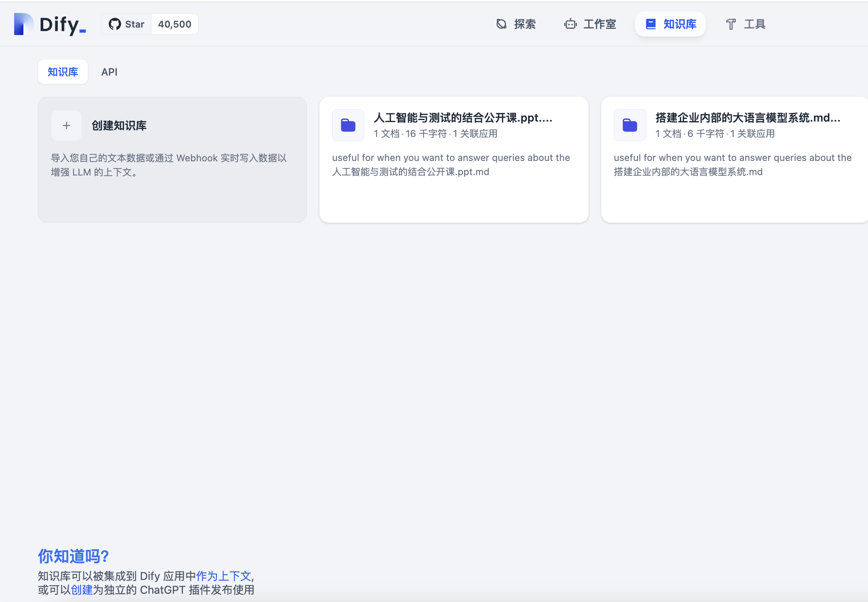The image size is (868, 602).
Task: Click the 你知道吗 heading
Action: (73, 556)
